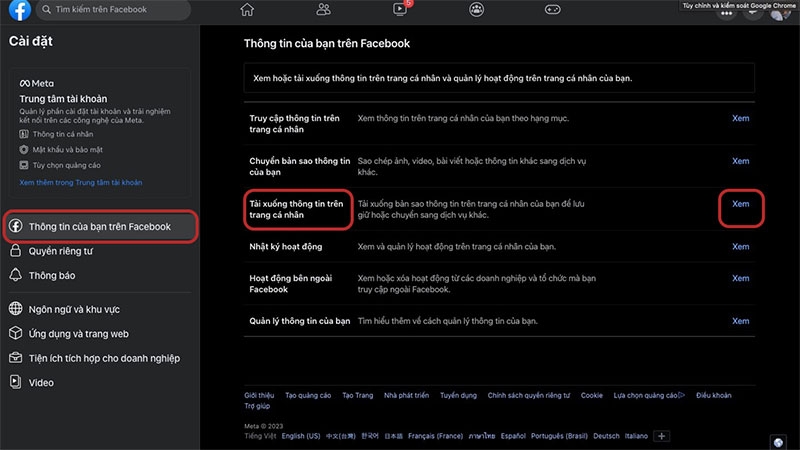Open 'Ứng dụng và trang web' settings
The image size is (800, 450).
point(79,334)
